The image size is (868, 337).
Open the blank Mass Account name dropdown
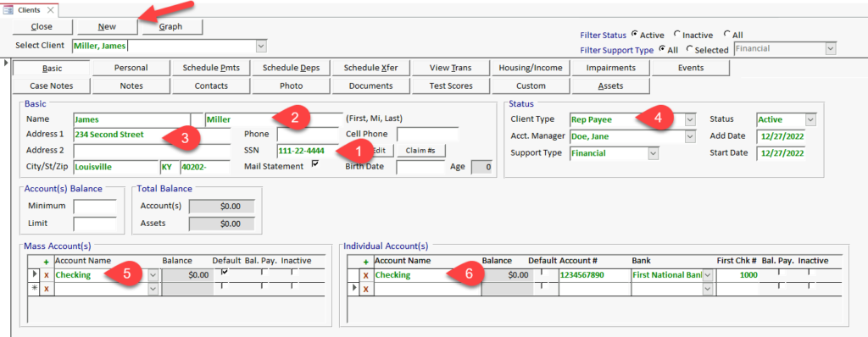point(153,288)
